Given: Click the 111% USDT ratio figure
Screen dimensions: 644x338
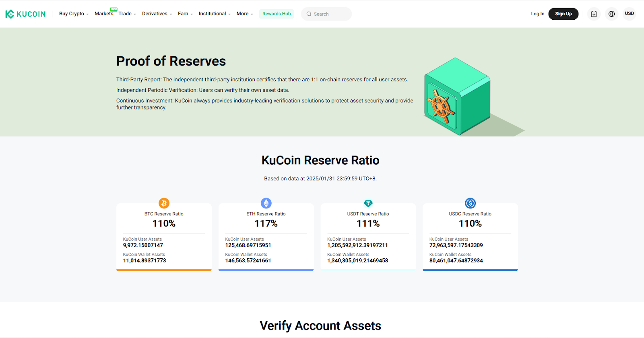Looking at the screenshot, I should pos(368,224).
